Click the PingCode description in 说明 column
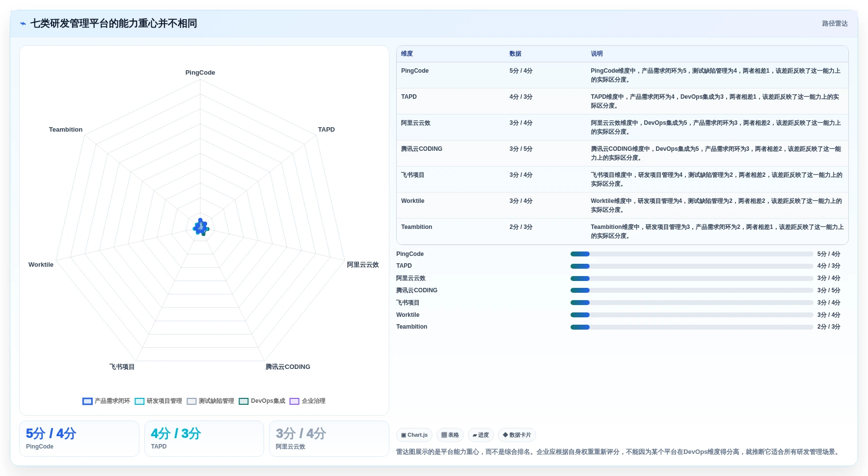The image size is (868, 476). click(716, 75)
